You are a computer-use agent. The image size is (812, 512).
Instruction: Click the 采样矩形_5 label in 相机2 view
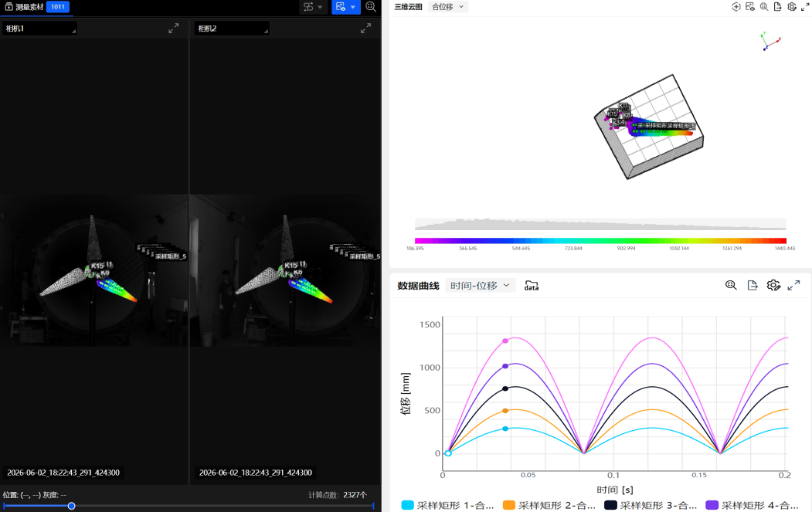point(365,256)
